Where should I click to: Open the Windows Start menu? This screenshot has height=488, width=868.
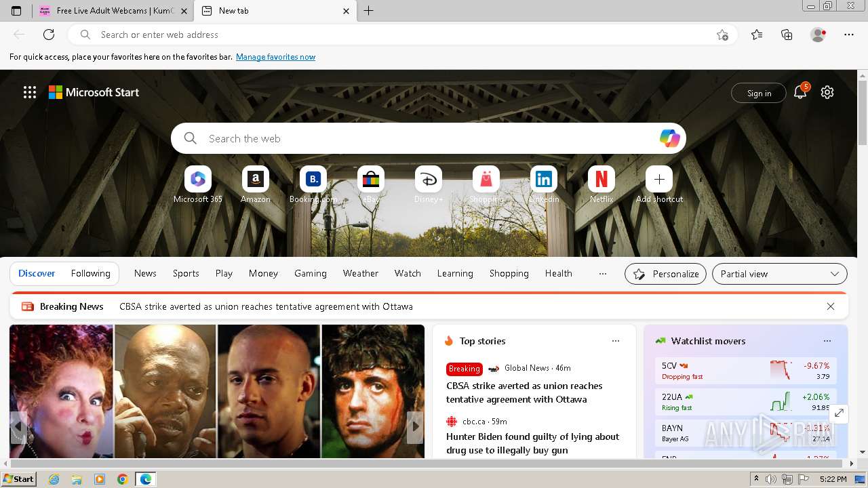[18, 479]
